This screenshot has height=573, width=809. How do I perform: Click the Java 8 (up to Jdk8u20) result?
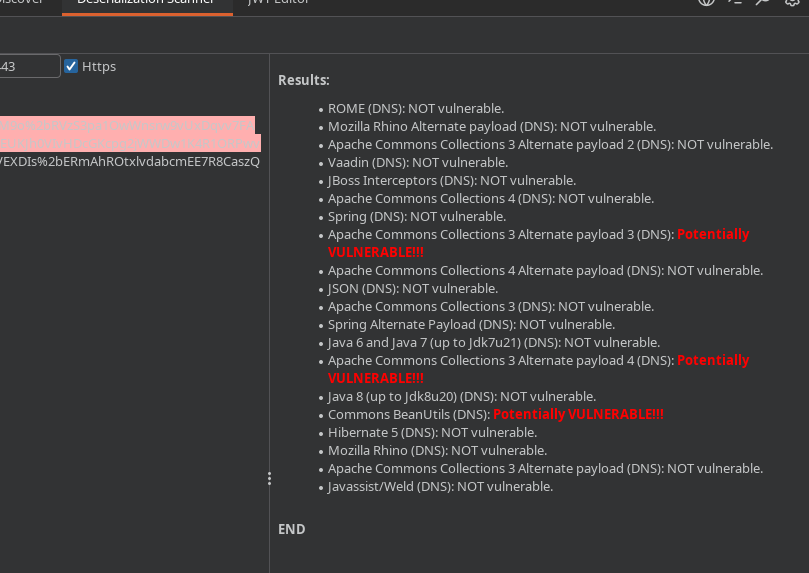(x=461, y=396)
